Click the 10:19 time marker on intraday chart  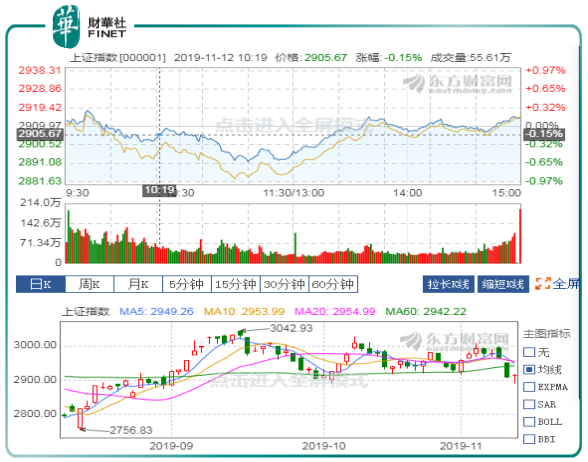159,190
